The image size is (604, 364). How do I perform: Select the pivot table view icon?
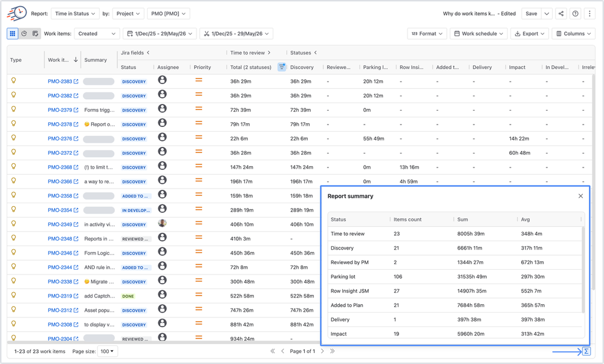pos(35,33)
